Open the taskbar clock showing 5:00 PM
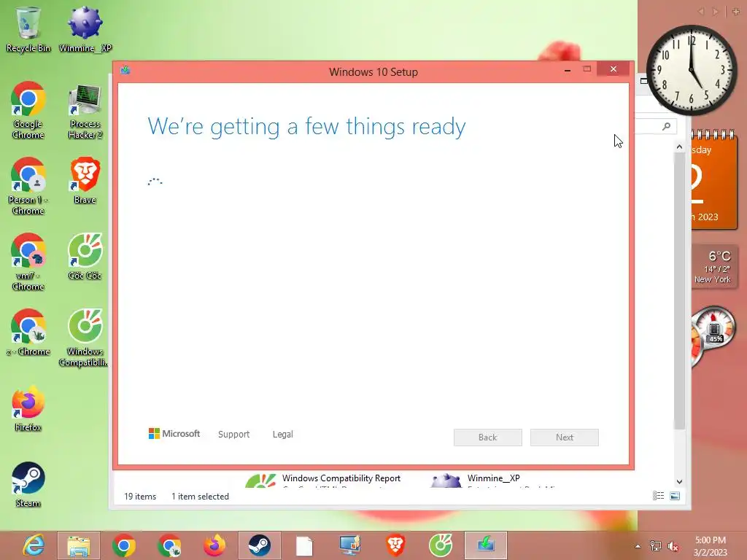 (x=711, y=546)
